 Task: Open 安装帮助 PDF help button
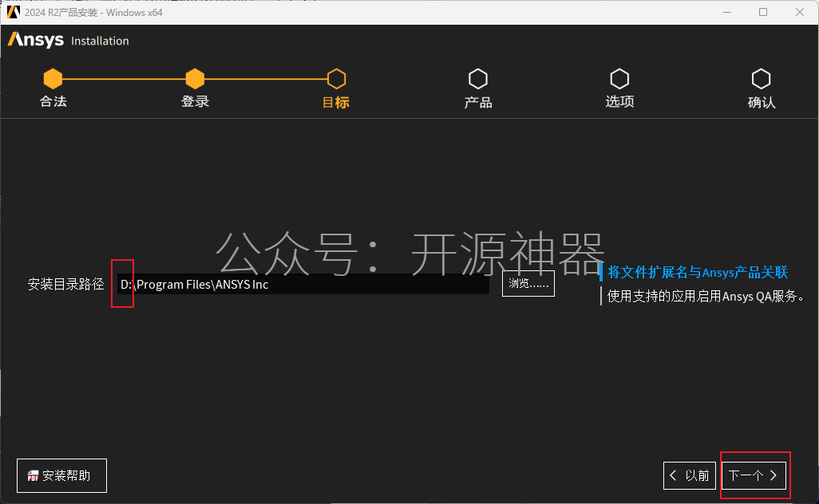click(x=61, y=475)
